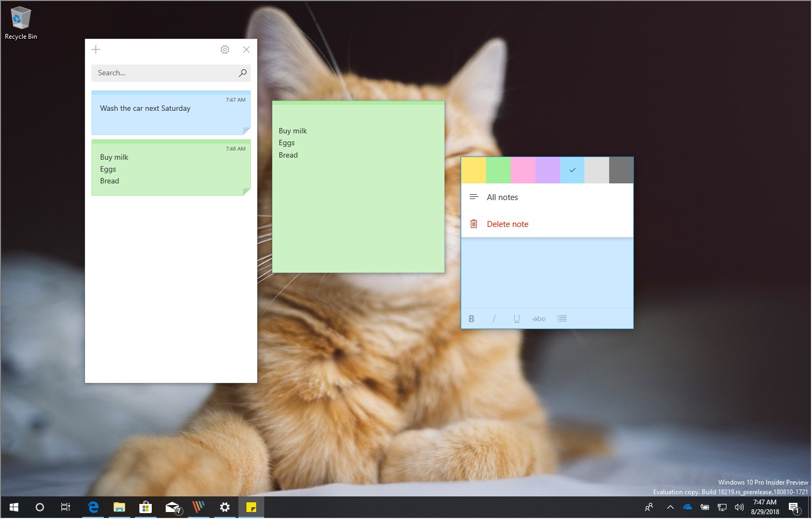This screenshot has height=519, width=812.
Task: Open All notes from the note menu
Action: (x=502, y=197)
